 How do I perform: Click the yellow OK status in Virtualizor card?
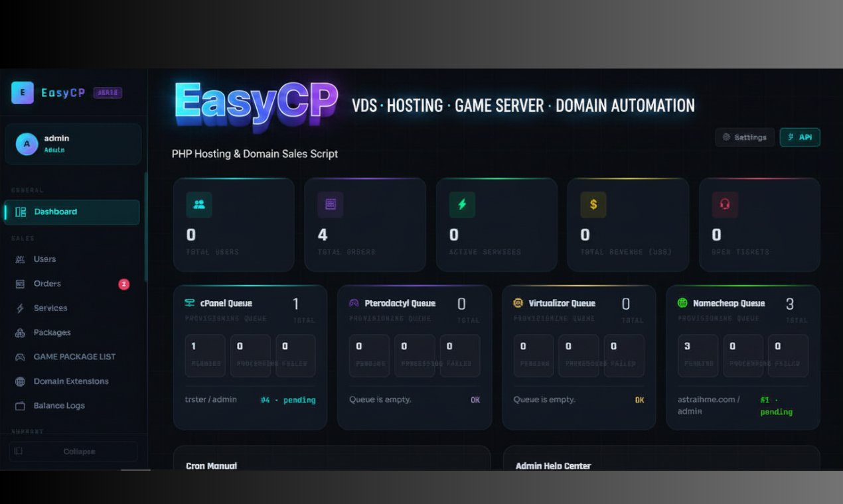[x=639, y=401]
